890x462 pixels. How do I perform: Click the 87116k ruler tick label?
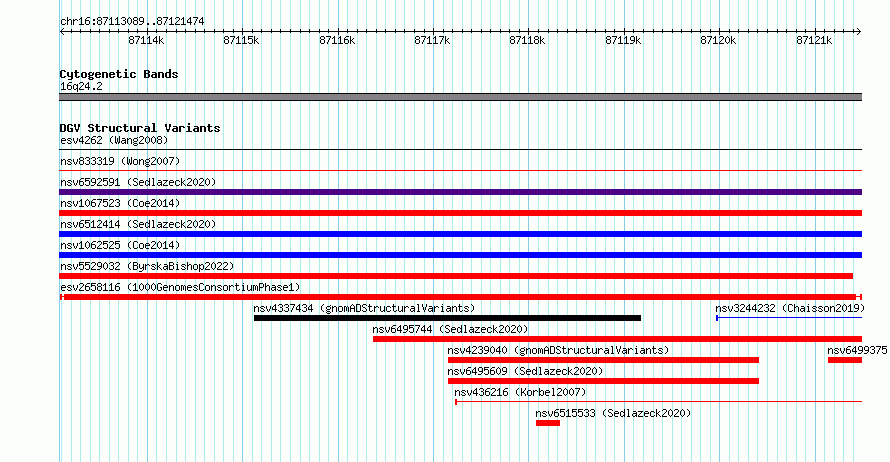[x=337, y=40]
